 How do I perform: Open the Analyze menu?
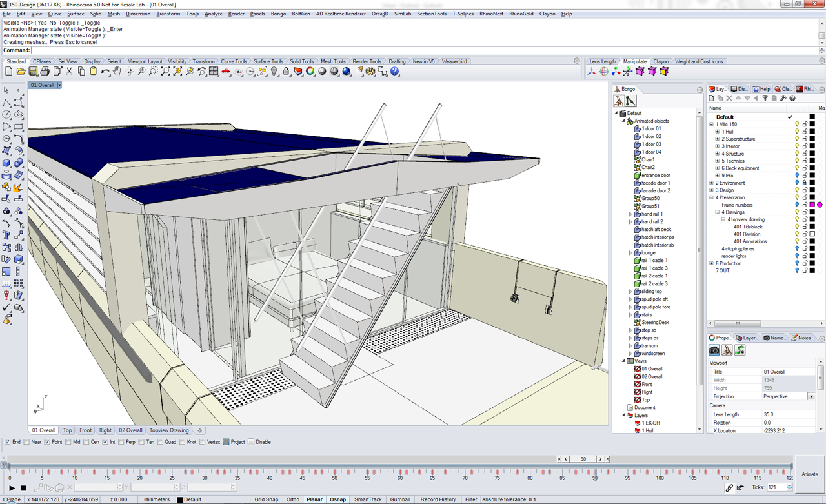point(213,14)
